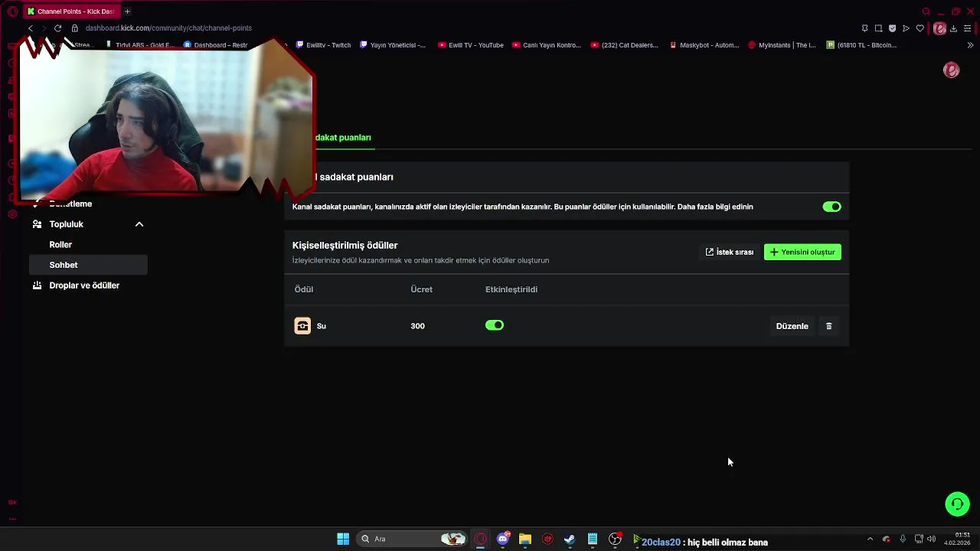Viewport: 980px width, 551px height.
Task: Reload the Kick dashboard page
Action: [x=57, y=28]
